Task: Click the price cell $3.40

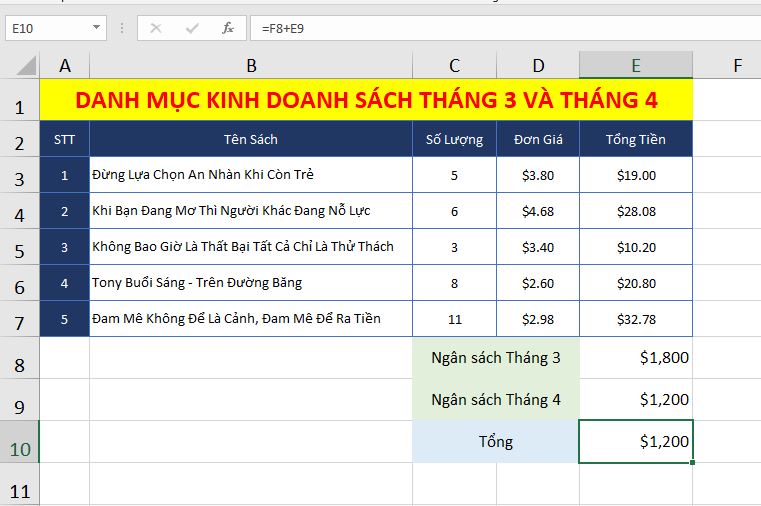Action: coord(538,246)
